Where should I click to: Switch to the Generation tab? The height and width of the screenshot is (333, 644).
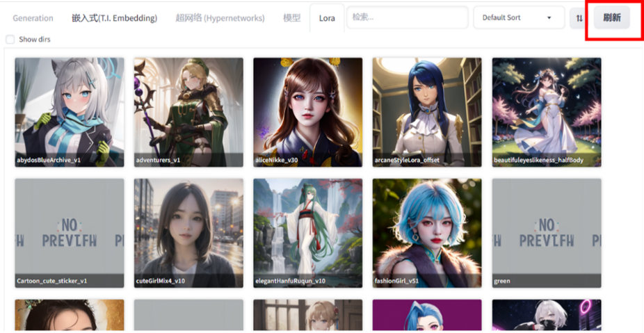click(33, 18)
